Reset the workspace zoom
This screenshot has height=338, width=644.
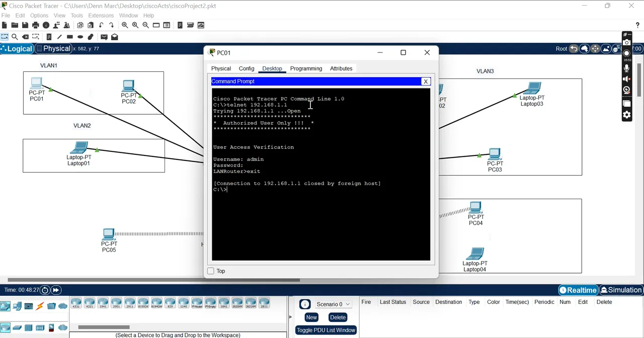click(135, 25)
